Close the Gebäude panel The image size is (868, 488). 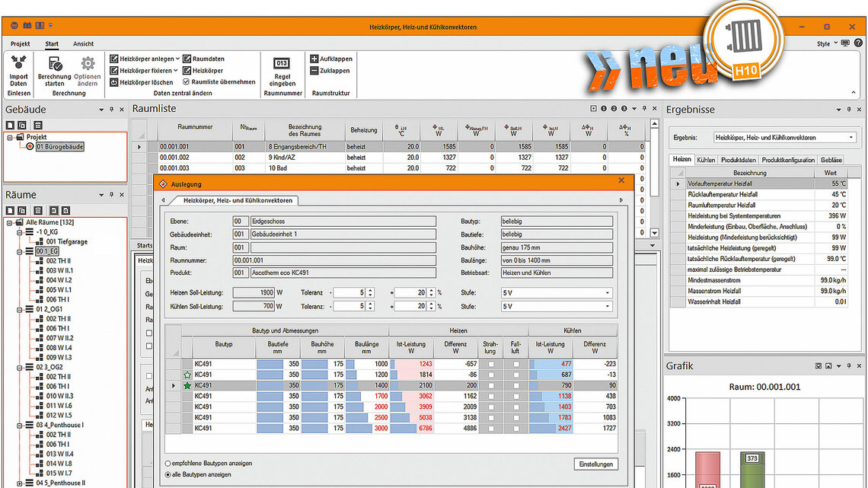[122, 110]
